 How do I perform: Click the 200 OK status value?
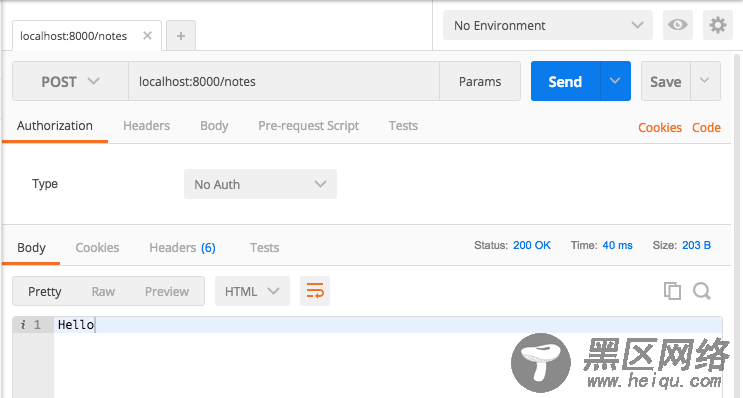[x=532, y=245]
